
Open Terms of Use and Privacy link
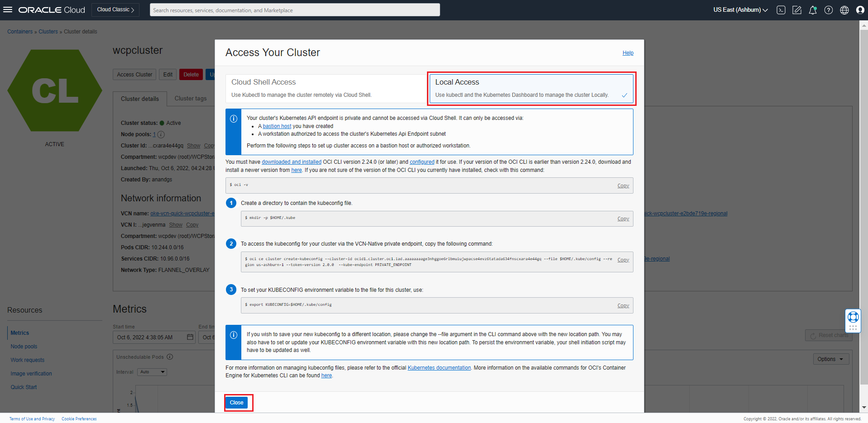pyautogui.click(x=32, y=419)
